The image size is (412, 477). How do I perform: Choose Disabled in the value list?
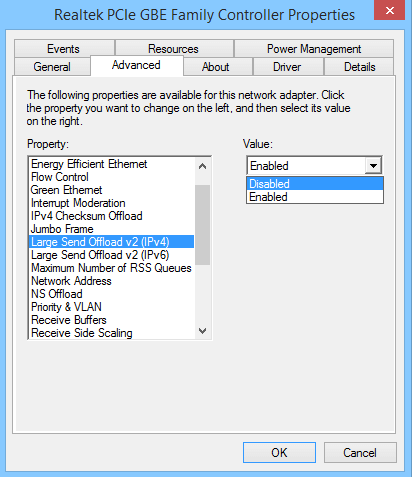[315, 184]
